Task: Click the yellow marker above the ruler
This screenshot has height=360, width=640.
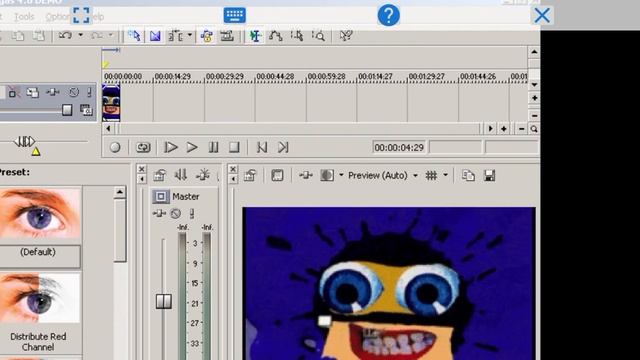Action: pyautogui.click(x=106, y=64)
